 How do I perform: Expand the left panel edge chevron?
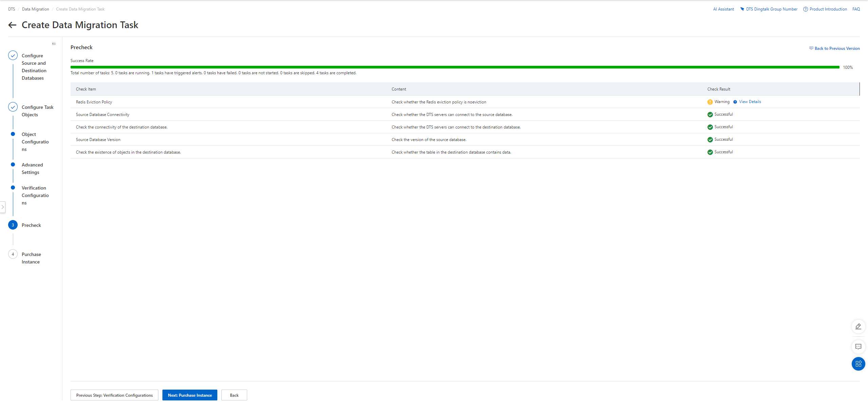(3, 207)
